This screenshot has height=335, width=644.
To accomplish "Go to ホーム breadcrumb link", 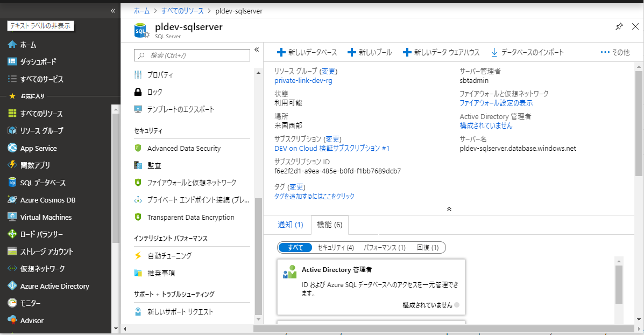I will [141, 11].
